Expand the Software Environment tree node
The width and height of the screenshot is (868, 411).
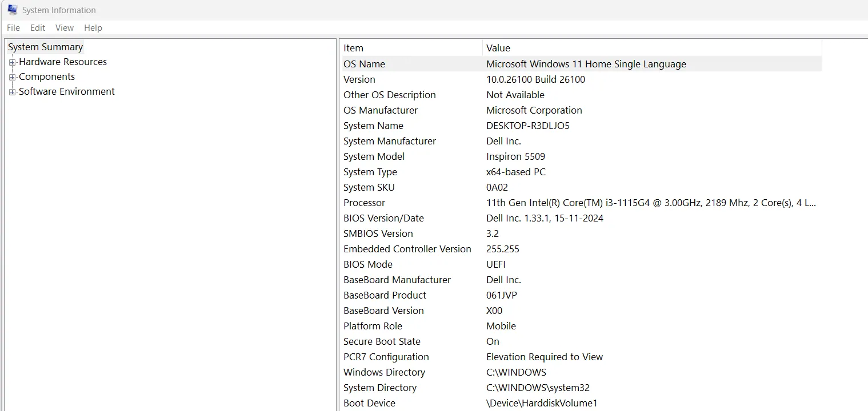[13, 91]
